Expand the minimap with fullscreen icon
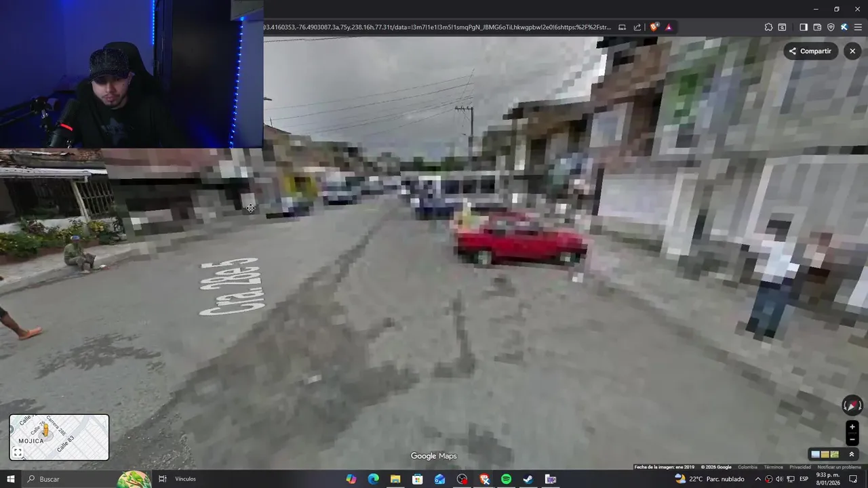This screenshot has width=868, height=488. 18,453
